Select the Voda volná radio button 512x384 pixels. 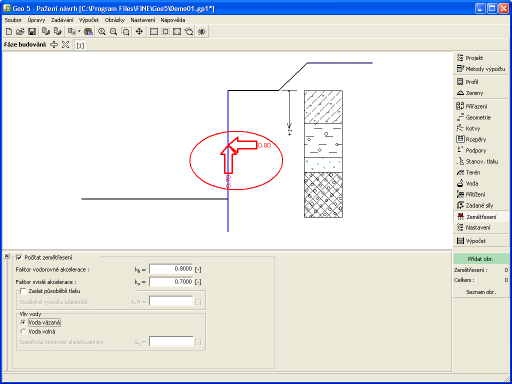tap(23, 332)
